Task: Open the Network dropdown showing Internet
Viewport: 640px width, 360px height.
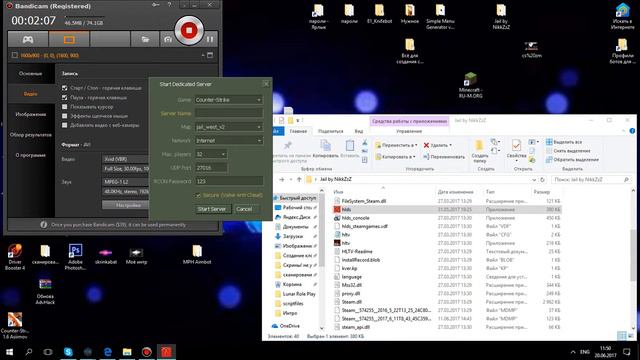Action: click(x=229, y=140)
